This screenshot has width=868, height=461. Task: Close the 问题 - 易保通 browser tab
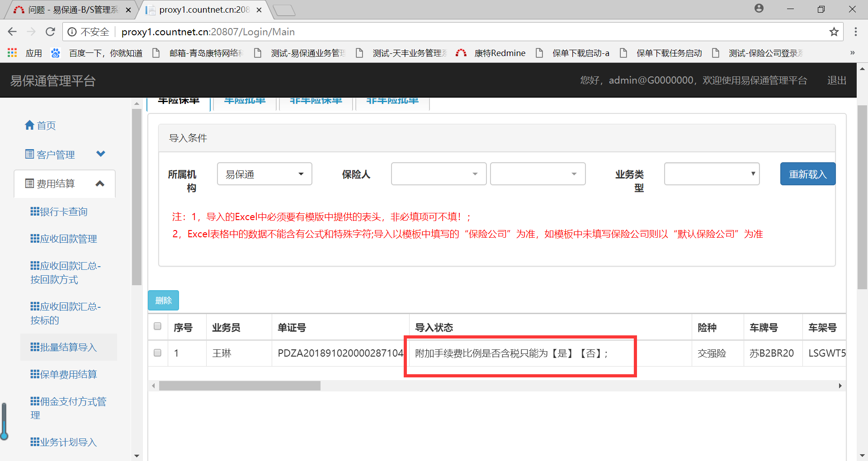[128, 10]
